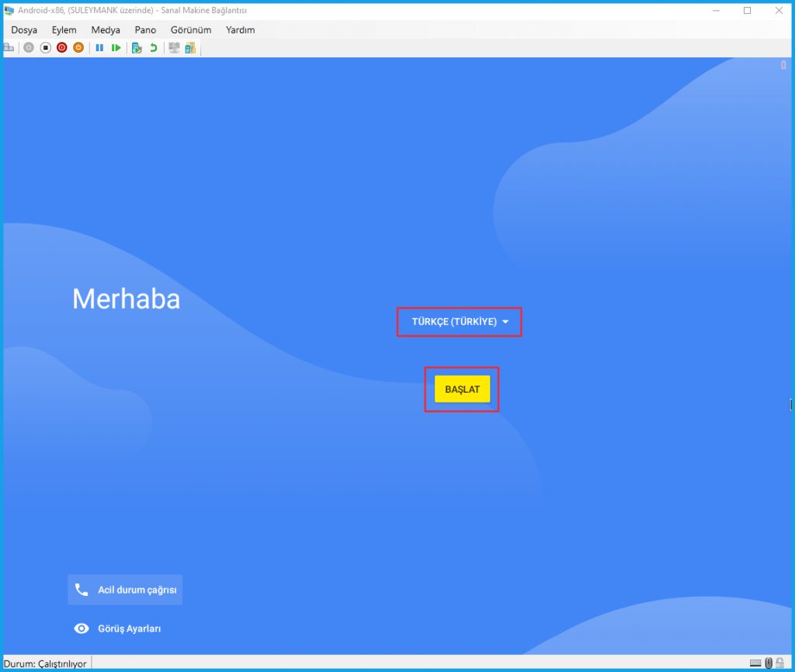
Task: Maximize the Sanal Makine Bağlantısı window
Action: pos(748,11)
